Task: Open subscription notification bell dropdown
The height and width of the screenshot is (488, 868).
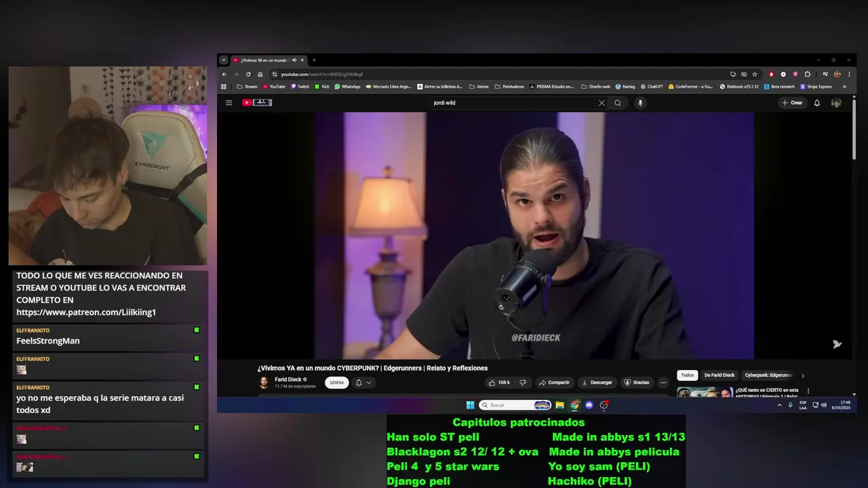Action: tap(363, 382)
